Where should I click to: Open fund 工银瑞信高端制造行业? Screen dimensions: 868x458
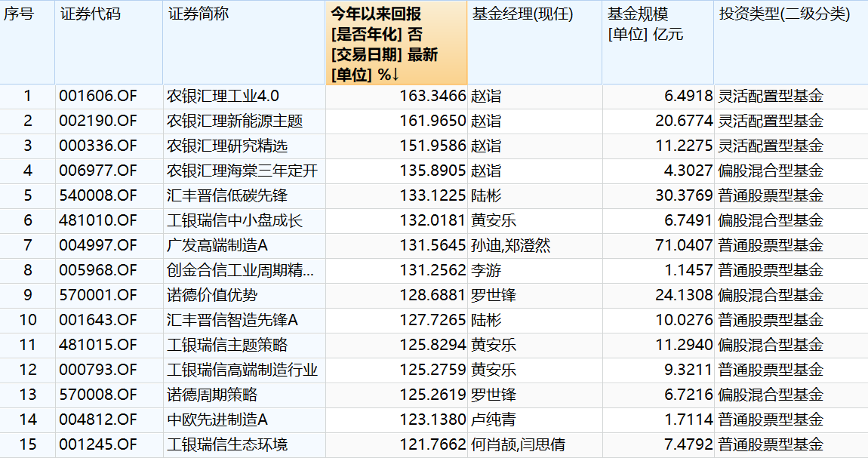click(x=242, y=370)
